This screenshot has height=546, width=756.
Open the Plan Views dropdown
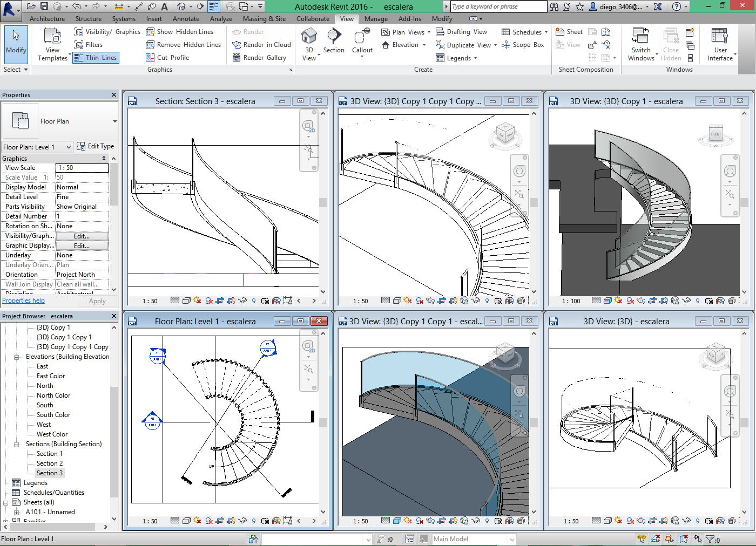406,31
